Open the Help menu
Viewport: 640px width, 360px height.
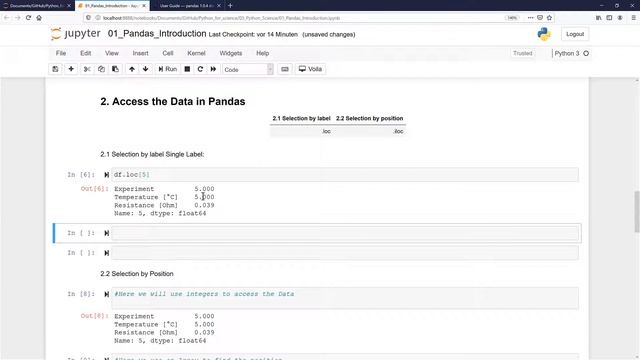(x=262, y=53)
